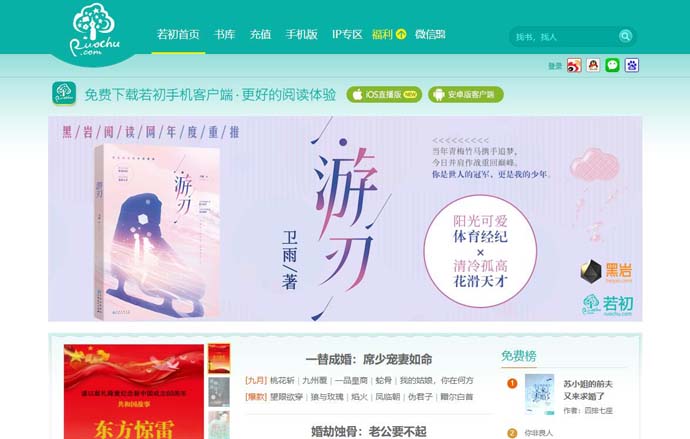Open the 一替成婚：席少宠妻如命 link

[369, 359]
